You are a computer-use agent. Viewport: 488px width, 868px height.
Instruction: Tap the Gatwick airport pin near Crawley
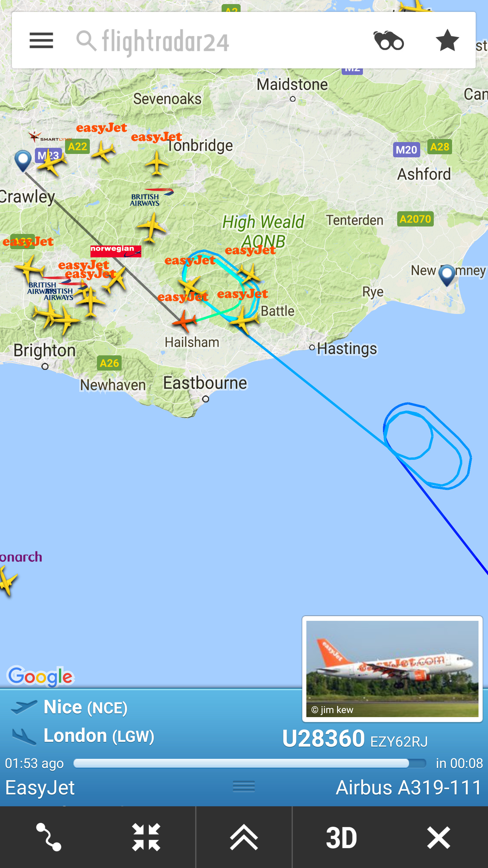(x=23, y=161)
